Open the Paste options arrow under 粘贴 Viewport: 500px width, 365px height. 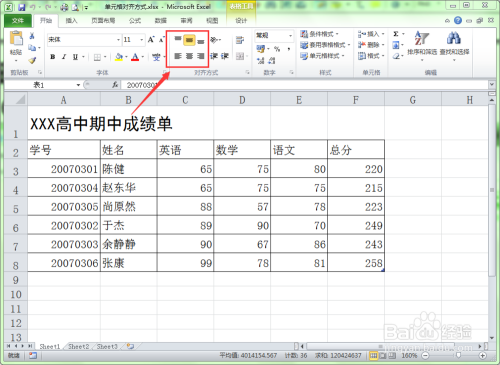click(x=16, y=61)
